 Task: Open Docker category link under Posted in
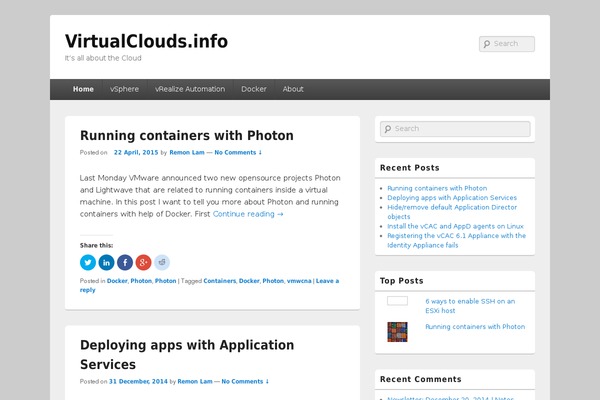click(117, 281)
